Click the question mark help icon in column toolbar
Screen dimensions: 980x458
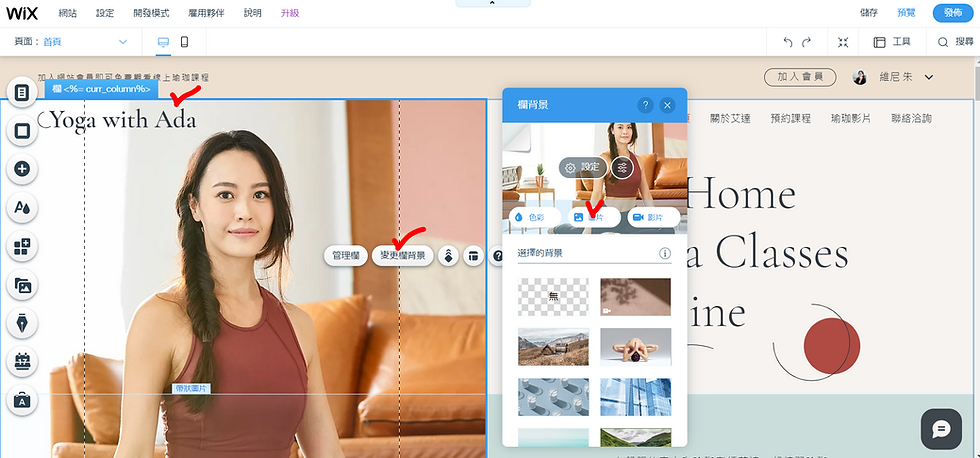pyautogui.click(x=498, y=256)
